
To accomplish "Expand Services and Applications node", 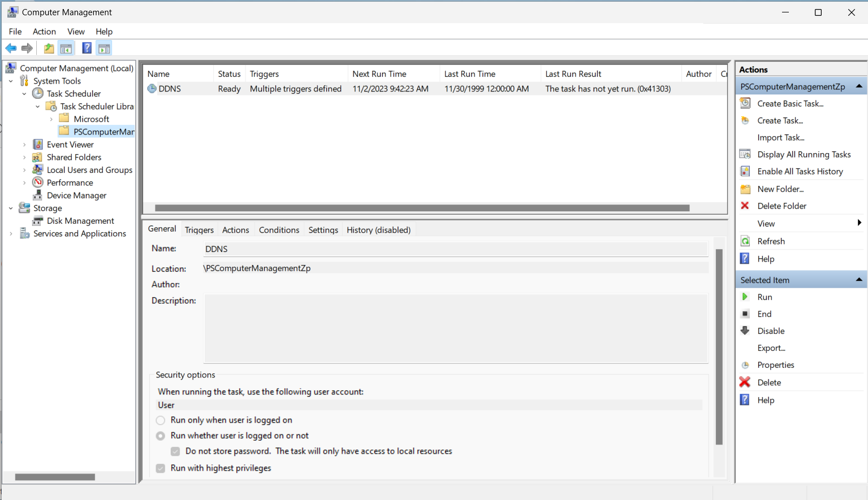I will 11,233.
